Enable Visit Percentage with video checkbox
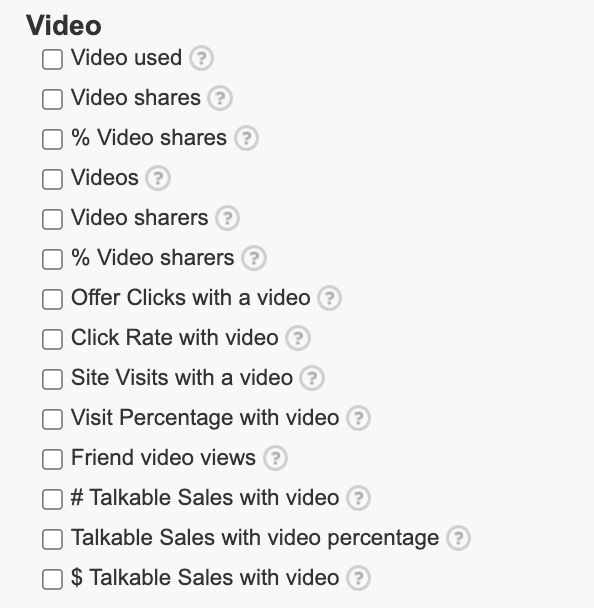Viewport: 594px width, 608px height. 52,419
